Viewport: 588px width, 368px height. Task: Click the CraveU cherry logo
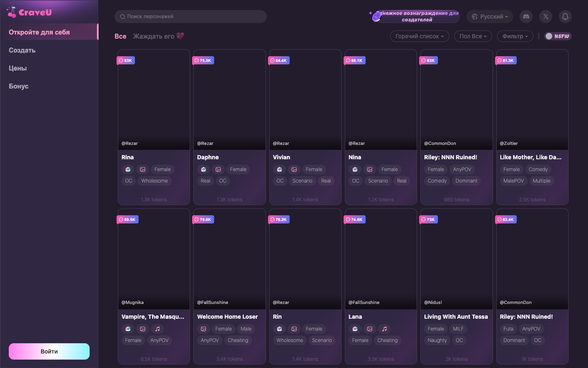coord(29,12)
